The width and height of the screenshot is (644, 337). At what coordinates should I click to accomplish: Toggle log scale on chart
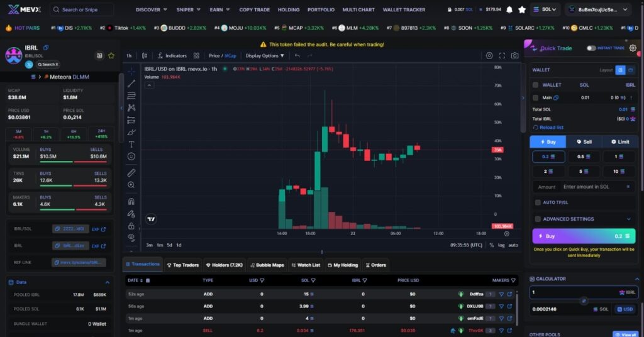coord(501,245)
